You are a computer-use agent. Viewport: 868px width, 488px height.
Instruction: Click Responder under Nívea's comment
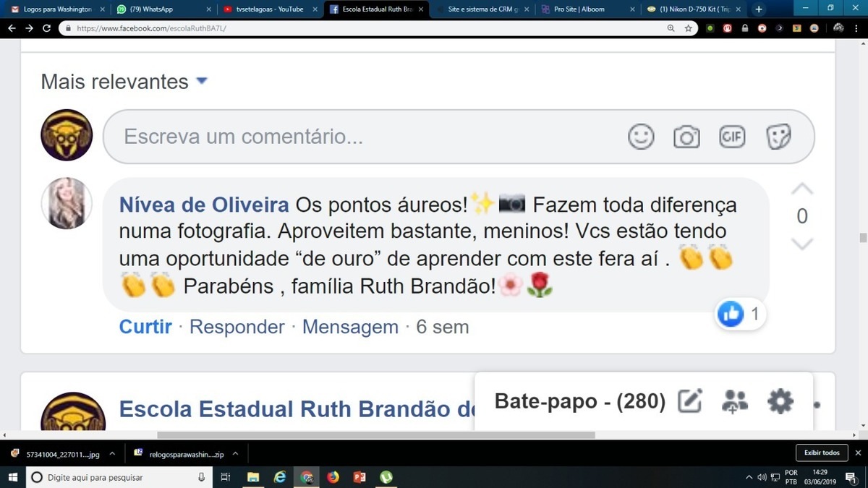(x=237, y=327)
